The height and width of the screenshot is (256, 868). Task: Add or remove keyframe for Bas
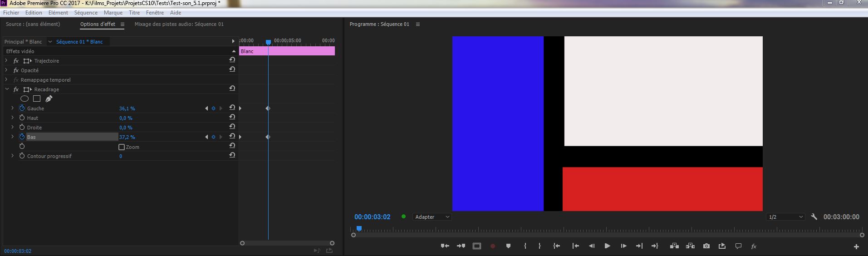[x=213, y=137]
